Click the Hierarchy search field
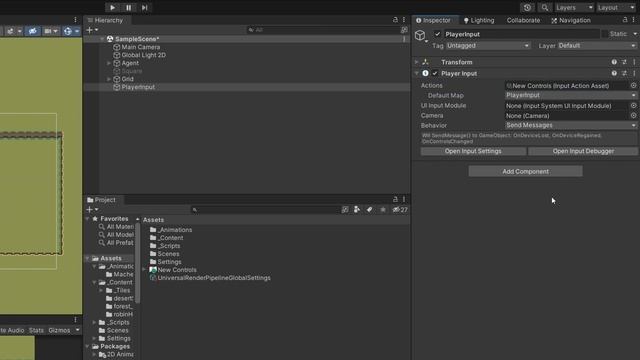The width and height of the screenshot is (640, 360). (322, 30)
